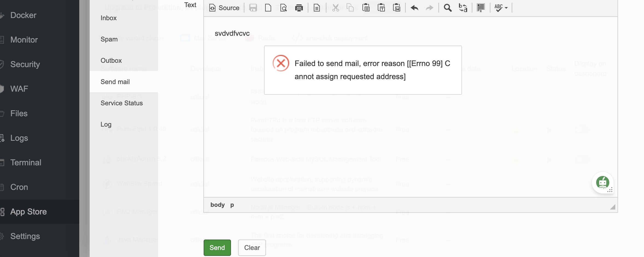
Task: Toggle Source view in the editor toolbar
Action: pyautogui.click(x=224, y=8)
